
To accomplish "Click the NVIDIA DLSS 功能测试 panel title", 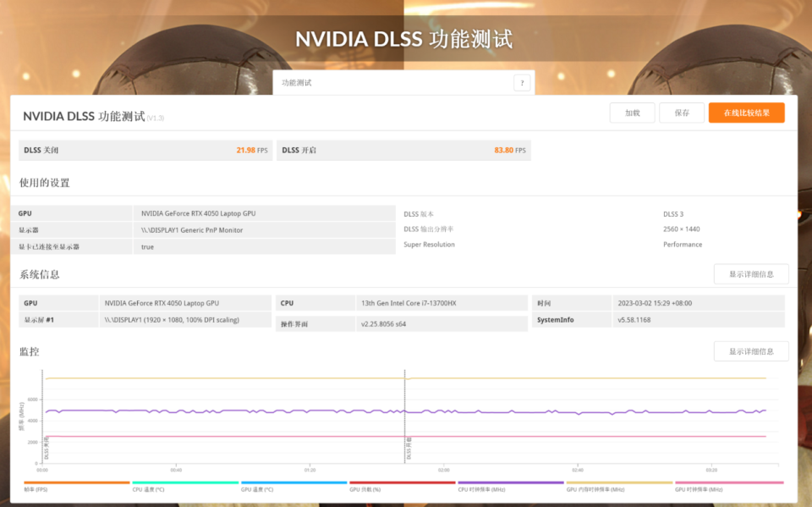I will coord(84,116).
